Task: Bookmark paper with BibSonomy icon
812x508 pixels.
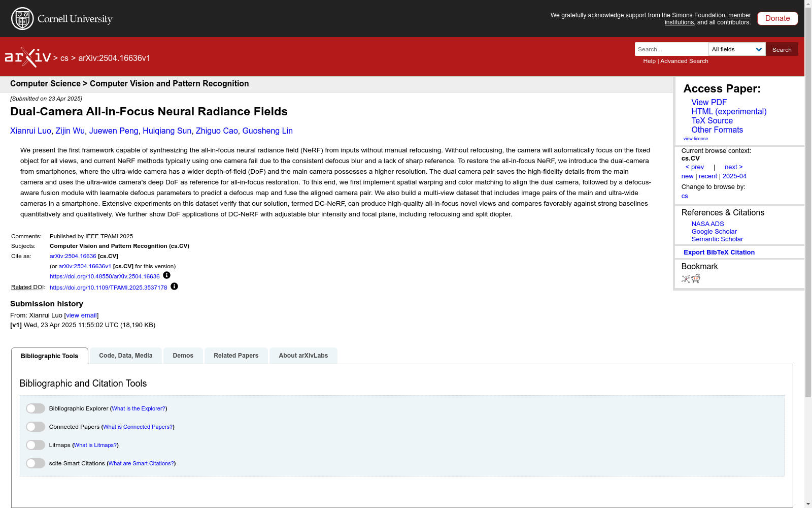Action: pyautogui.click(x=686, y=278)
